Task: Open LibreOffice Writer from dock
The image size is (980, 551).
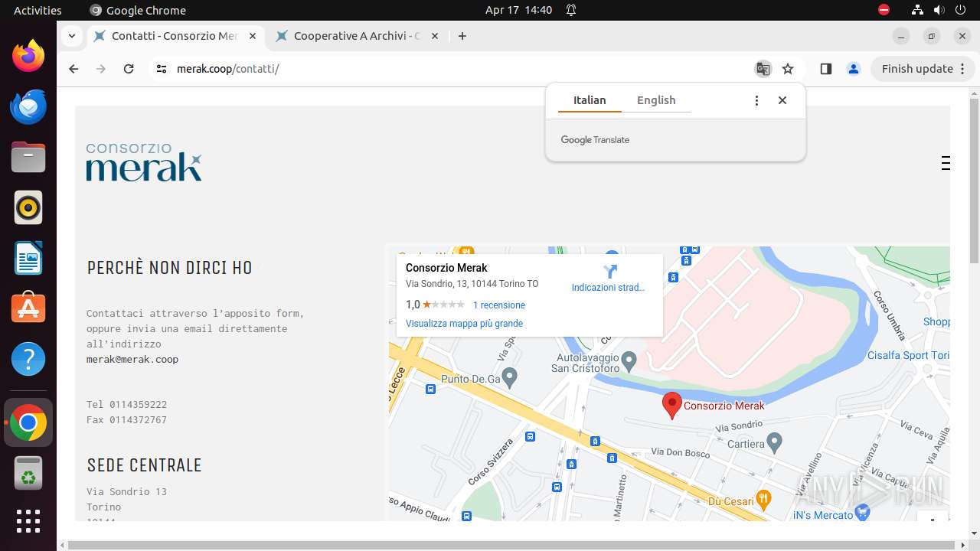Action: [28, 258]
